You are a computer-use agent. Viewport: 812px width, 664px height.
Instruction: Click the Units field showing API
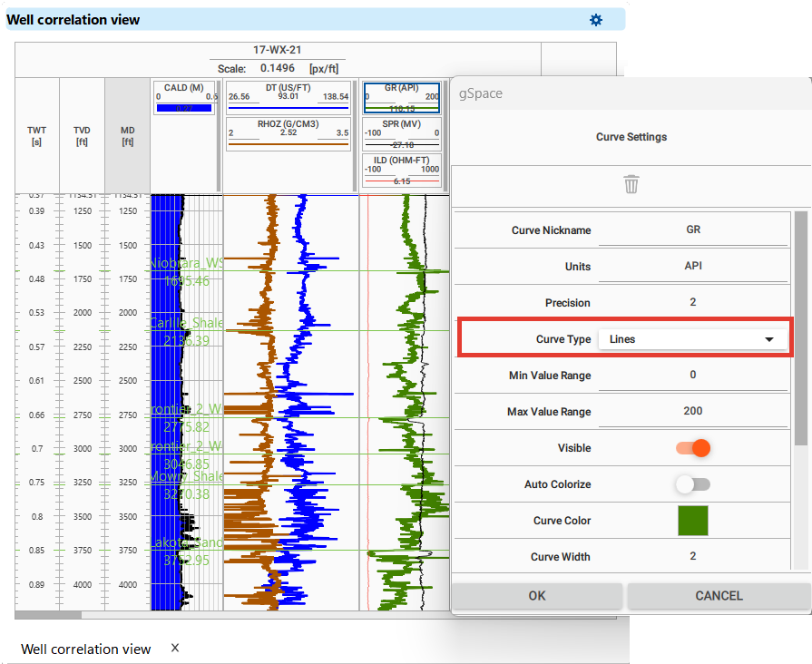click(693, 267)
